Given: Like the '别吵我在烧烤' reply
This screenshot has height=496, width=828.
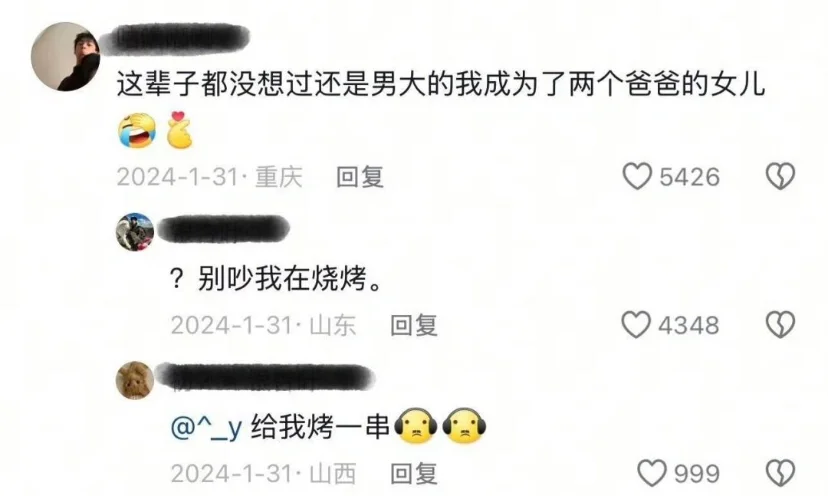Looking at the screenshot, I should click(636, 324).
